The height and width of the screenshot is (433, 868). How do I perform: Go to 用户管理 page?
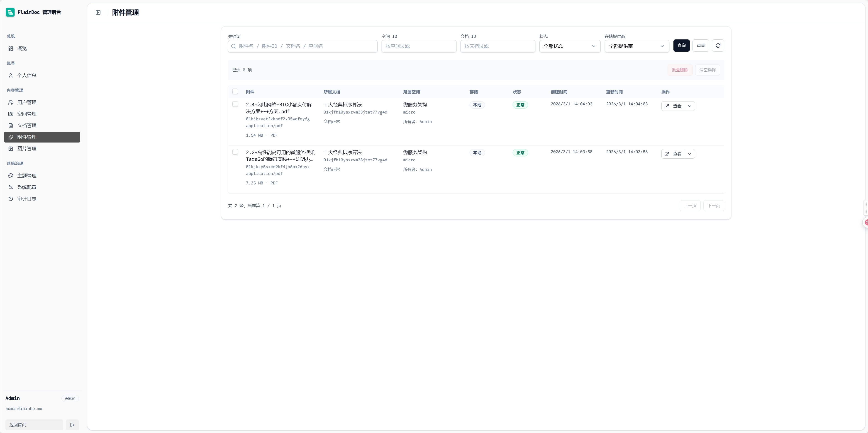[42, 102]
